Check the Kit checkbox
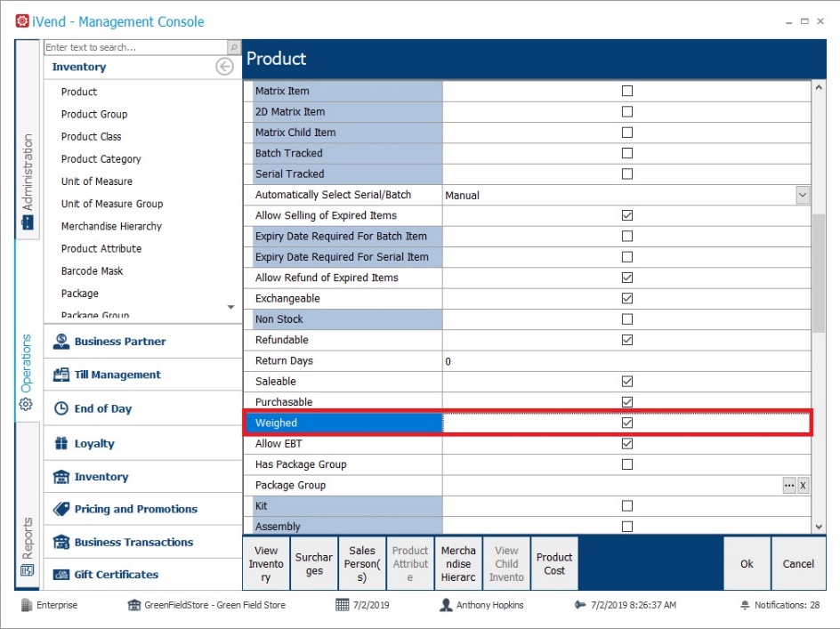Image resolution: width=840 pixels, height=629 pixels. tap(626, 505)
